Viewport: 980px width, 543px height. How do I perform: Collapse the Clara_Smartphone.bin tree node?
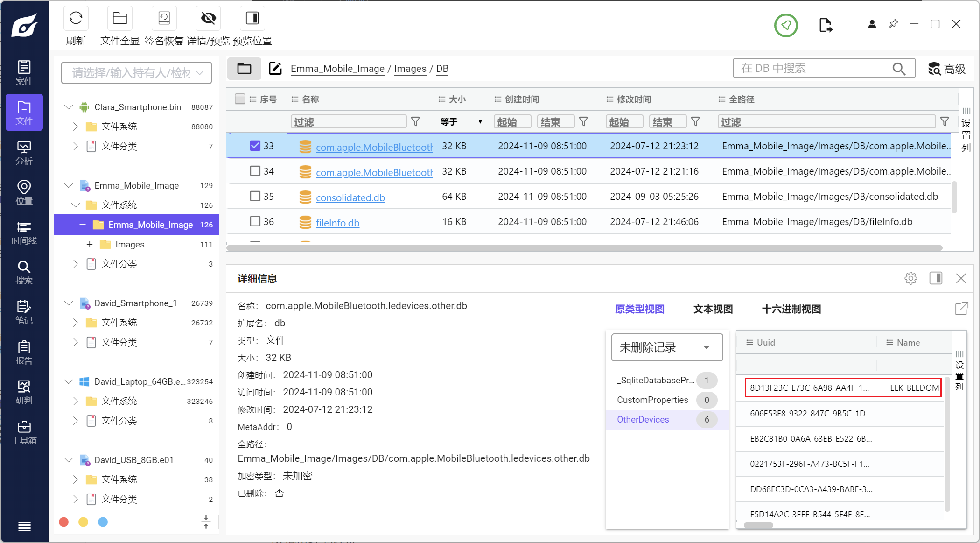(69, 107)
